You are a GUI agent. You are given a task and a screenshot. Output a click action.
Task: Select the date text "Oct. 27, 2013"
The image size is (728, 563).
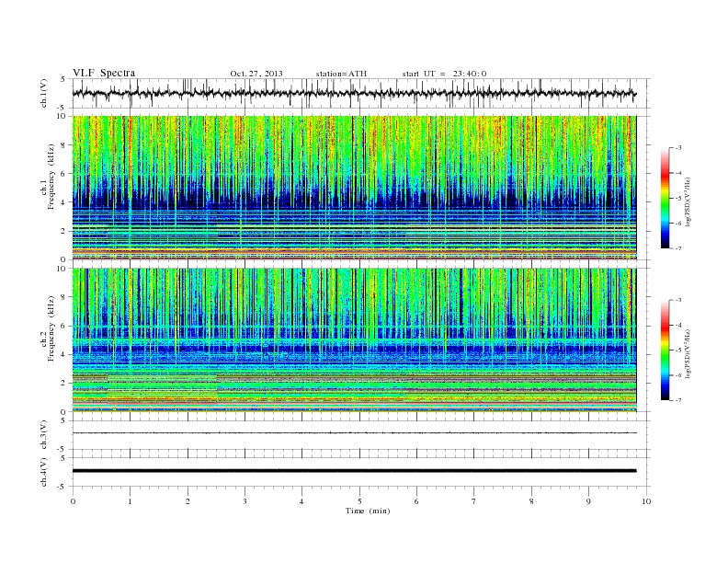click(256, 74)
